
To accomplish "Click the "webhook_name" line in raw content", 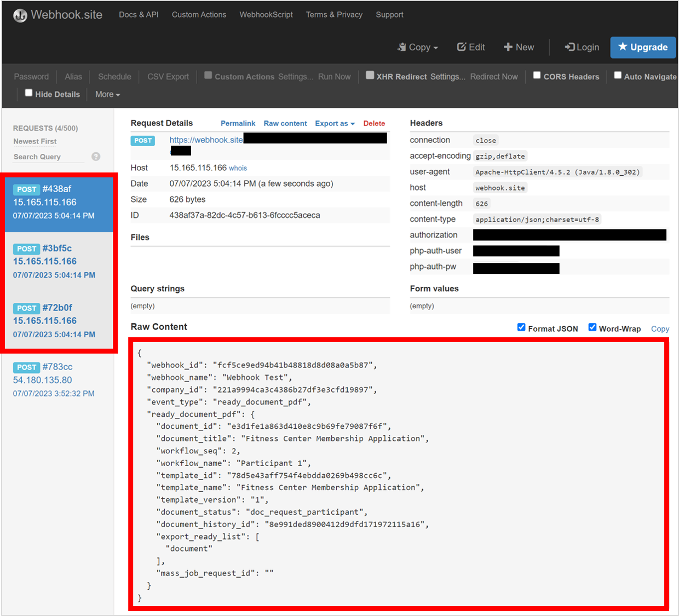I will [x=220, y=377].
